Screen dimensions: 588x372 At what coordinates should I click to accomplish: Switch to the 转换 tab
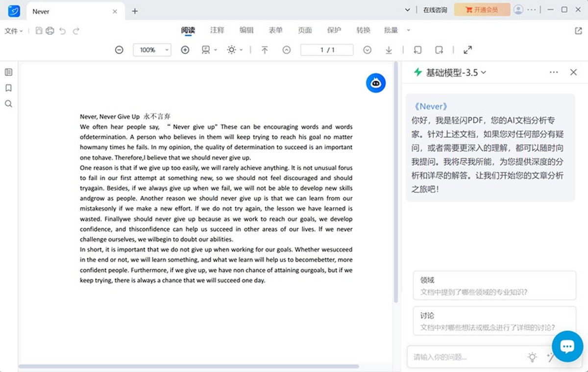(363, 30)
